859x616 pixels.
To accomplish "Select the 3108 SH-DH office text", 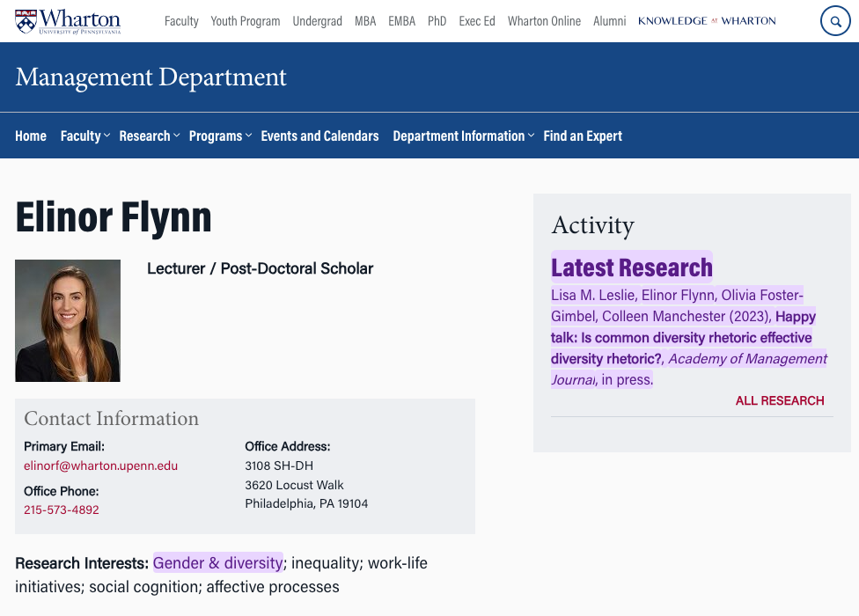I will pyautogui.click(x=279, y=466).
